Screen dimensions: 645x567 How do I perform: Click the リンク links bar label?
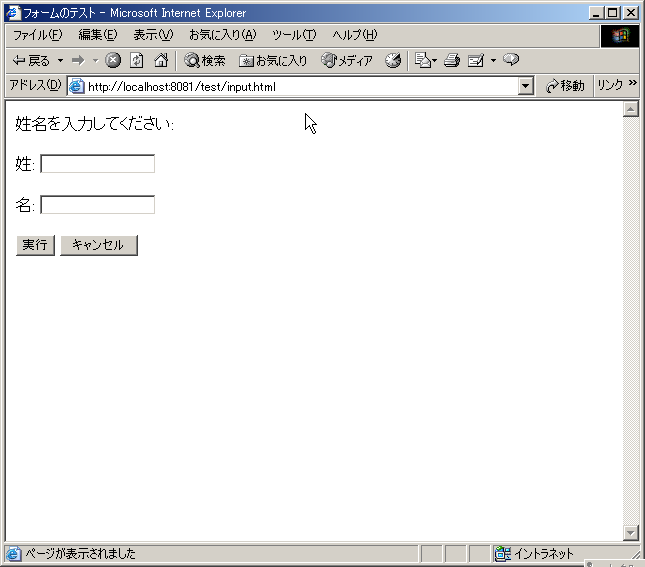tap(610, 85)
